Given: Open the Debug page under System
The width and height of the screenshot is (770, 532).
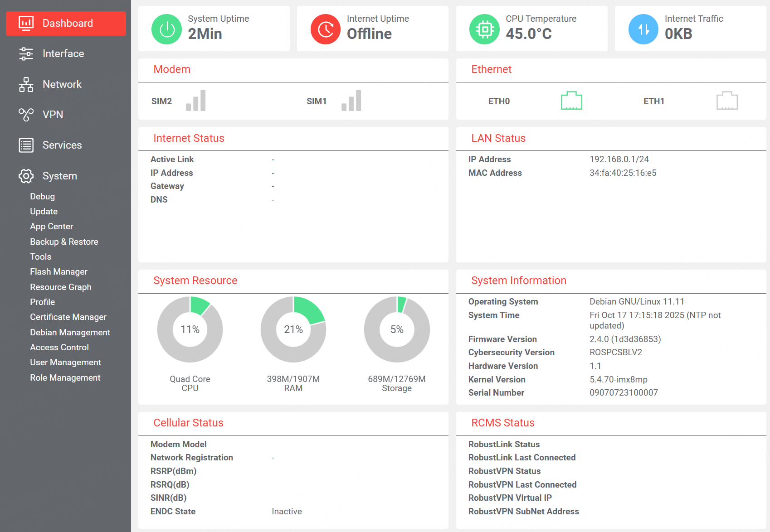Looking at the screenshot, I should [x=42, y=196].
